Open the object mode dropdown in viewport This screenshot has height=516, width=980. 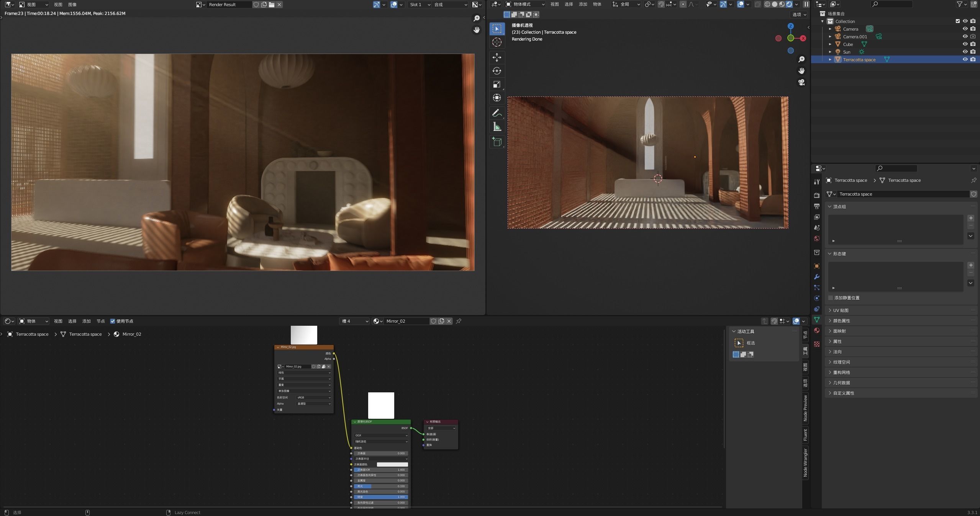pos(525,4)
